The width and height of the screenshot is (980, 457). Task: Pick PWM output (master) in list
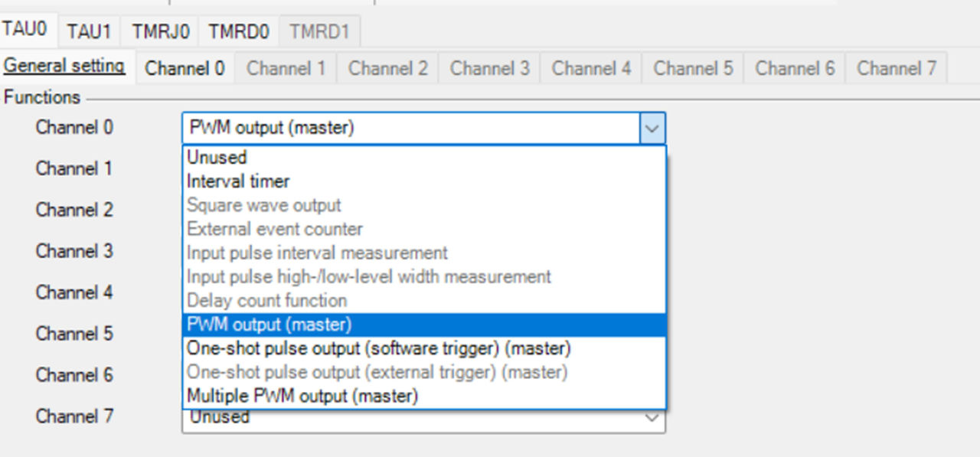tap(269, 325)
